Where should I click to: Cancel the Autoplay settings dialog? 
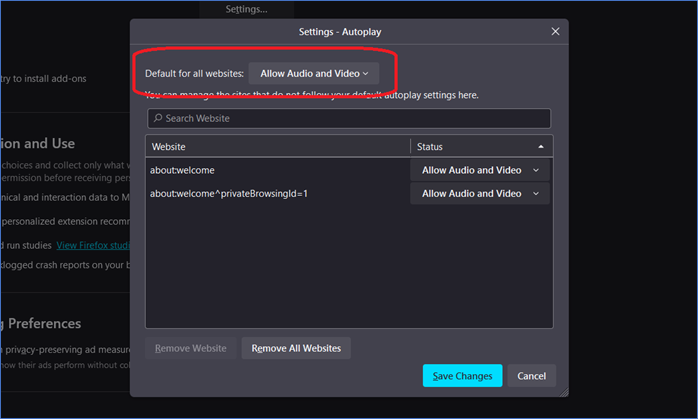tap(531, 376)
